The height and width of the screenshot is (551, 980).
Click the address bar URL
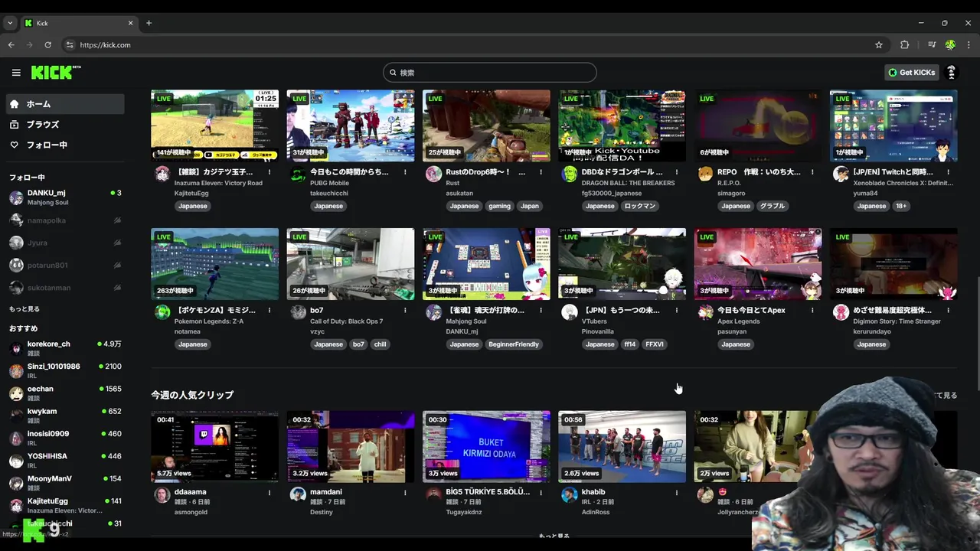pyautogui.click(x=105, y=45)
